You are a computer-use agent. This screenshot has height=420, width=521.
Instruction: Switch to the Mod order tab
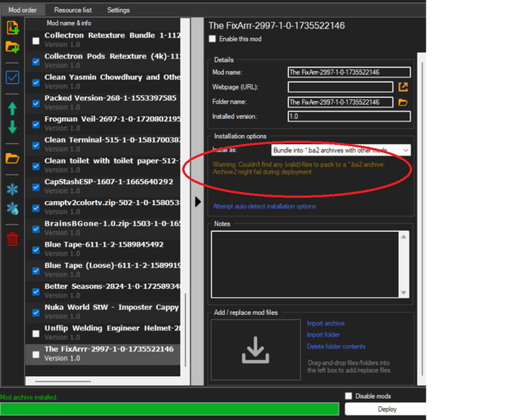[23, 10]
